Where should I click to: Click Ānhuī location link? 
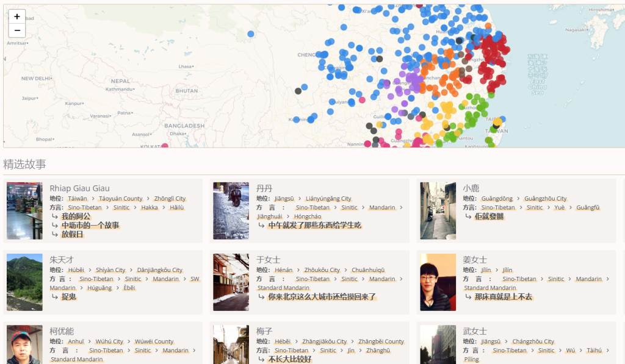[76, 341]
